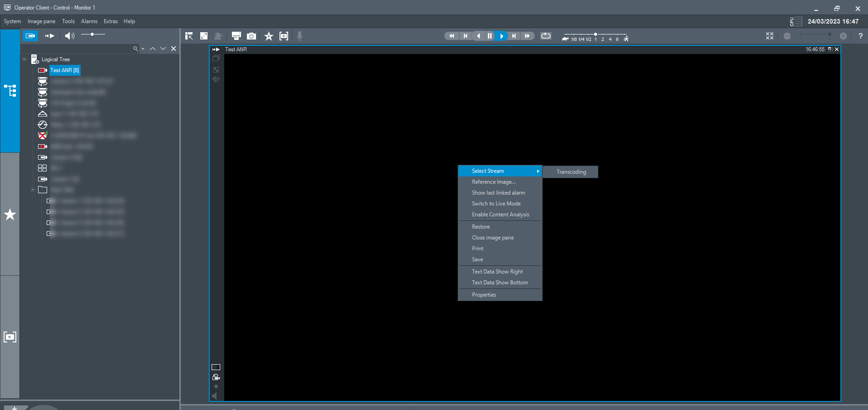Click the search magnifier icon in tree panel
Viewport: 868px width, 410px height.
tap(135, 49)
